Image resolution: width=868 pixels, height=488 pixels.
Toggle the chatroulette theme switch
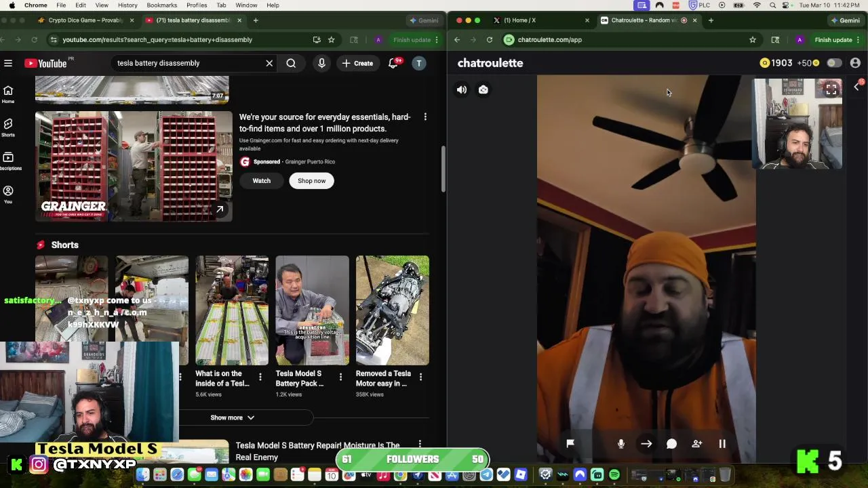(x=834, y=63)
